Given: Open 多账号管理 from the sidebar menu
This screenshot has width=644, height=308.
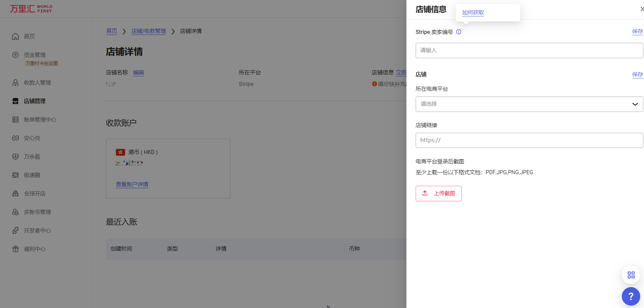Looking at the screenshot, I should pyautogui.click(x=37, y=212).
